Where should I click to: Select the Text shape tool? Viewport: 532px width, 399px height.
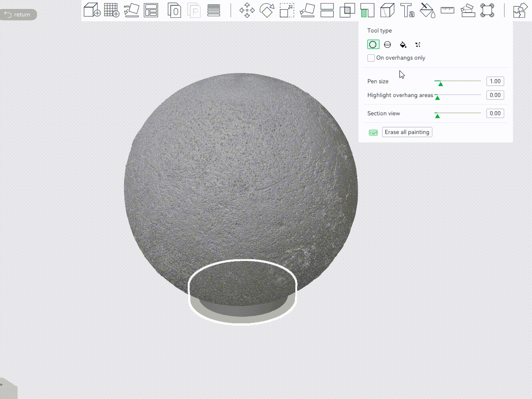pyautogui.click(x=407, y=10)
